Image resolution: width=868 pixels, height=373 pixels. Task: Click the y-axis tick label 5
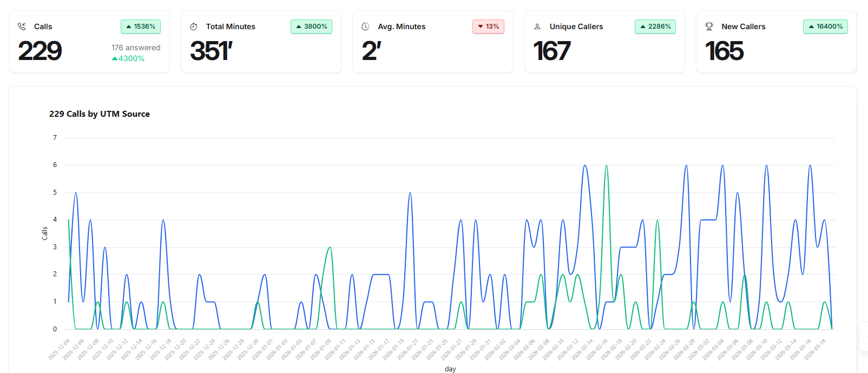tap(55, 192)
